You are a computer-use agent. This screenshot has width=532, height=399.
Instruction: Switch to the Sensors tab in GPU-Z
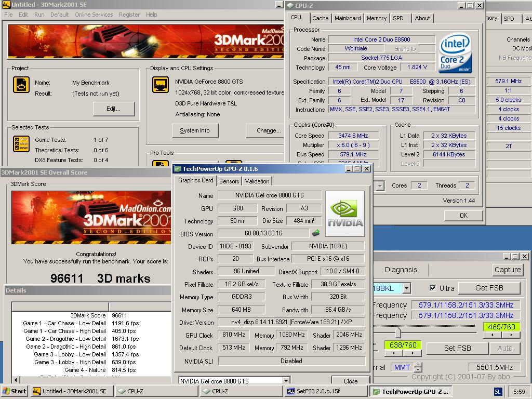229,181
